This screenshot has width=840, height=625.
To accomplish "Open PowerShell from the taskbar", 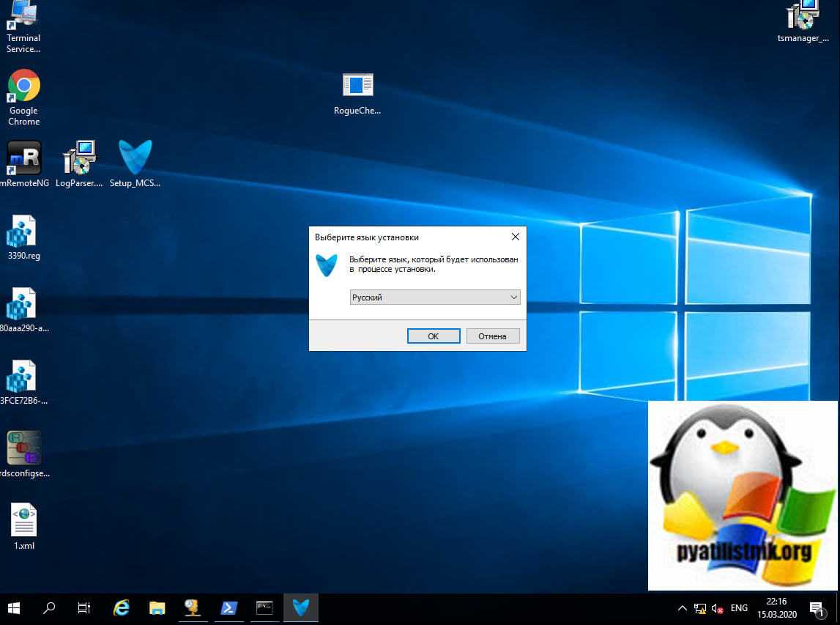I will coord(228,608).
